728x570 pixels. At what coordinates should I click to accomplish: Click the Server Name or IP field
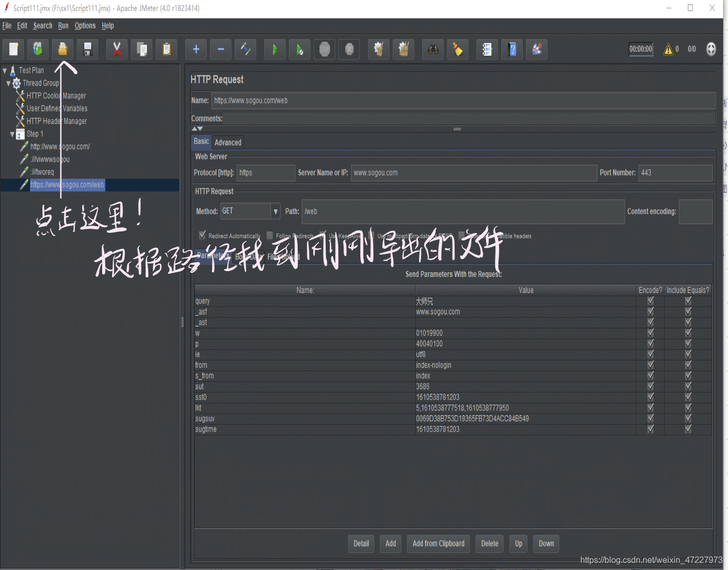(x=473, y=173)
